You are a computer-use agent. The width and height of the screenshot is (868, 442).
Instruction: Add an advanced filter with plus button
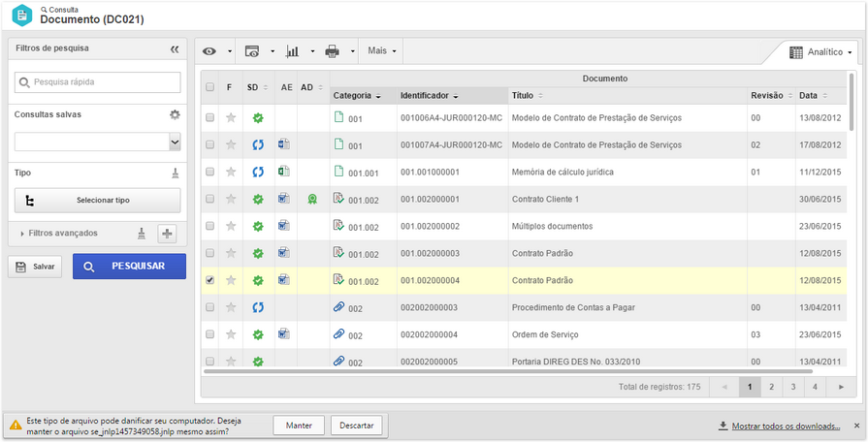click(167, 234)
